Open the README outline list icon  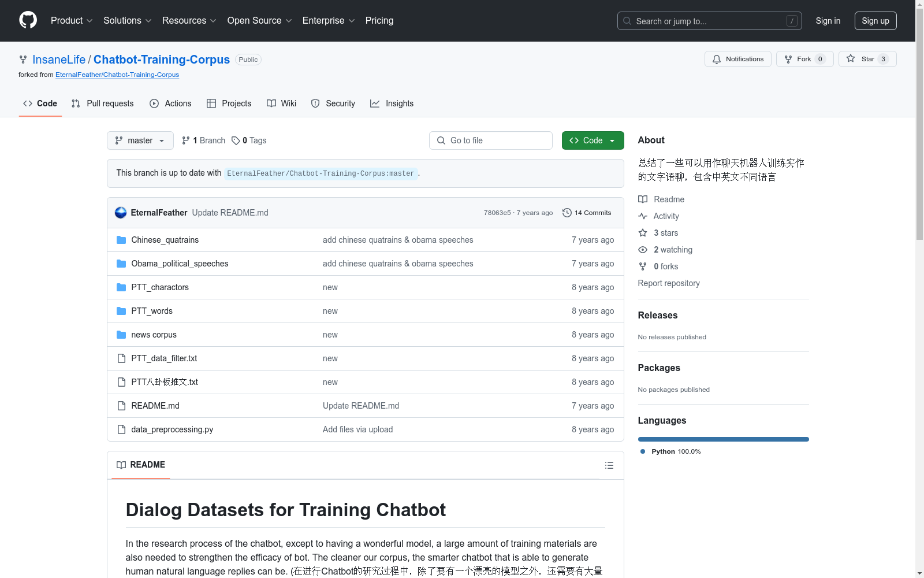[609, 465]
